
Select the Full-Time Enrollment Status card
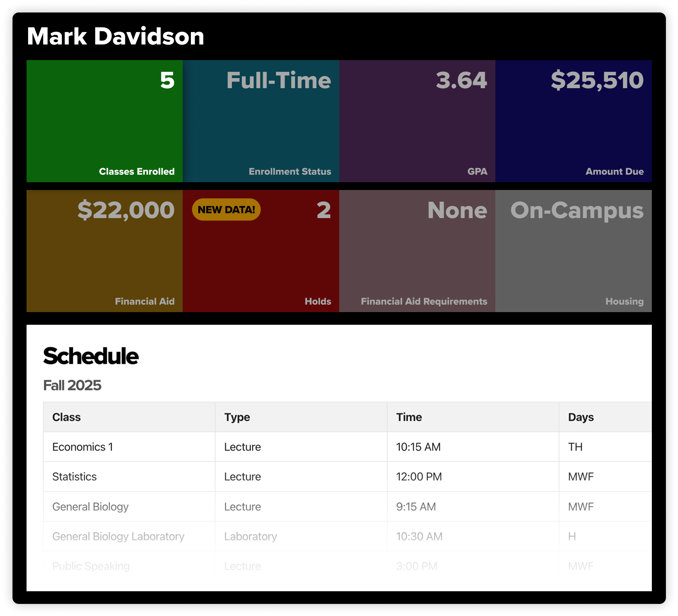[261, 121]
